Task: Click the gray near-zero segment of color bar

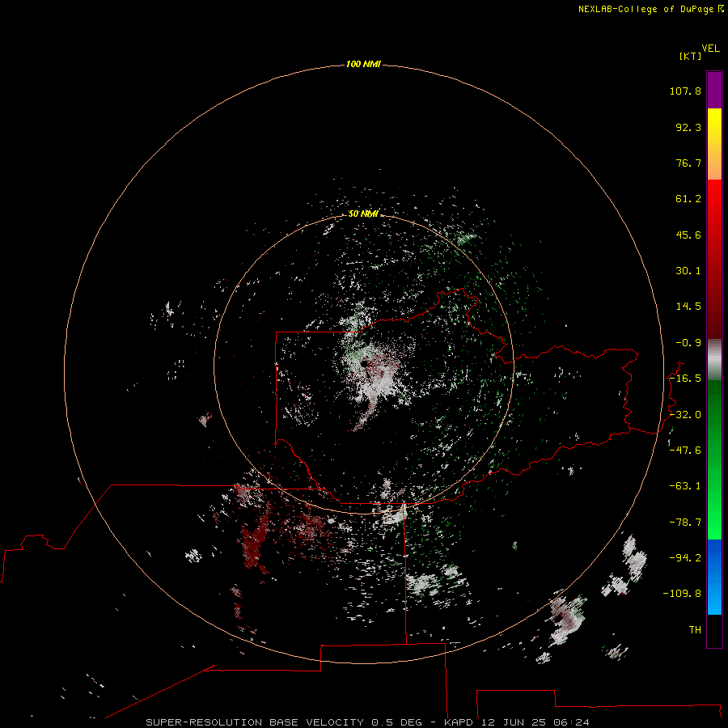Action: tap(714, 360)
